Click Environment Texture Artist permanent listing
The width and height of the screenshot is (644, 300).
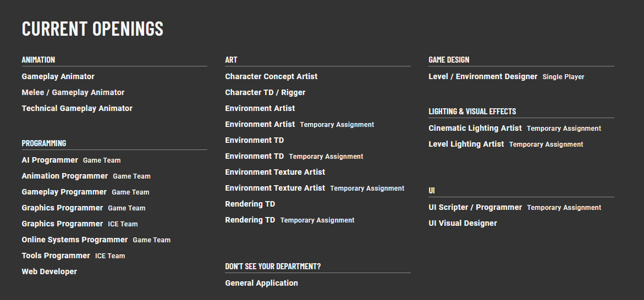(275, 173)
